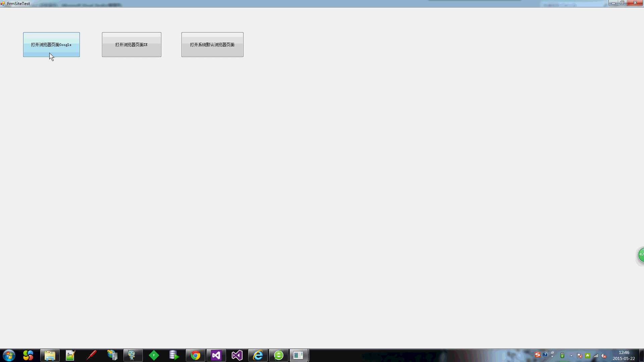The height and width of the screenshot is (362, 644).
Task: Click the 打开系统默认浏览器页面 button
Action: pyautogui.click(x=212, y=45)
